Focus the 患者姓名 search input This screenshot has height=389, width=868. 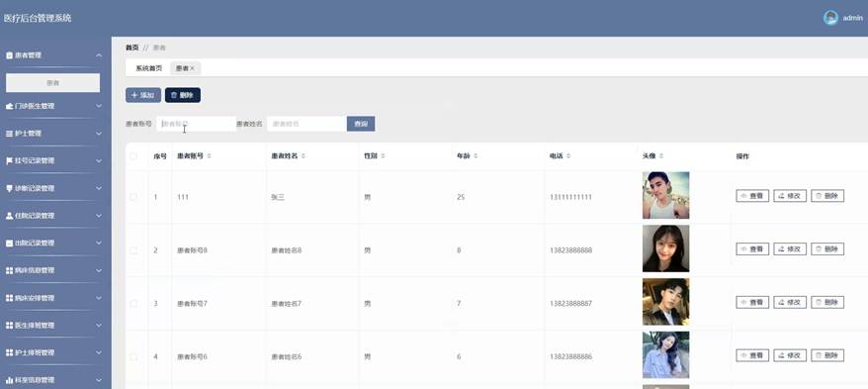(306, 124)
